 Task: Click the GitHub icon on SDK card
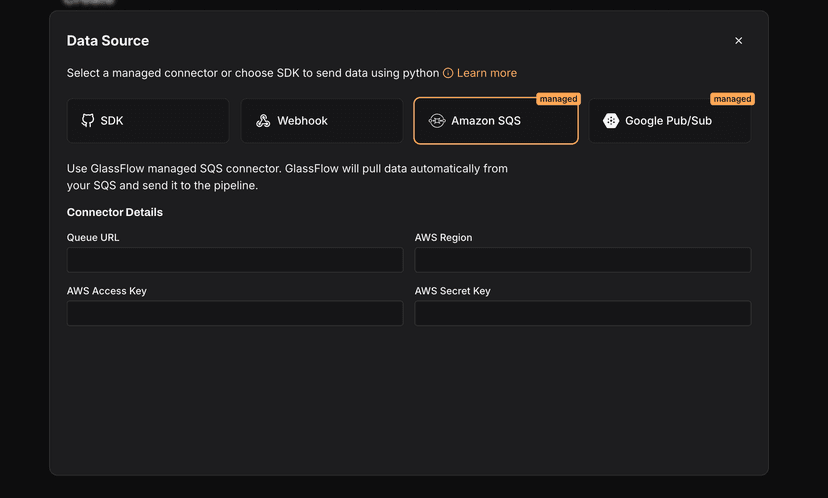88,120
